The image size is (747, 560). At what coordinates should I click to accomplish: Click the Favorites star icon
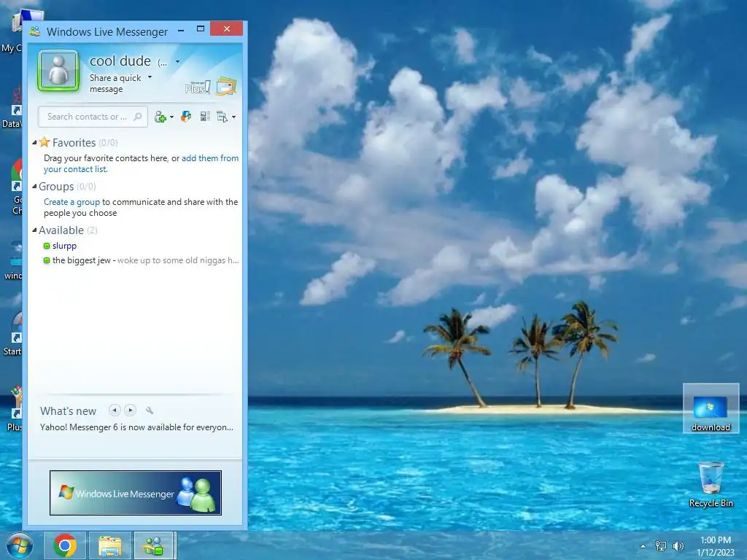point(44,142)
